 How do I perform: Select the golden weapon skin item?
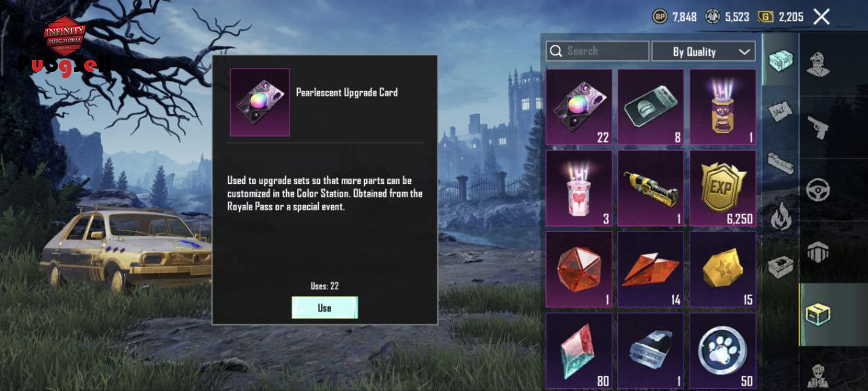coord(651,188)
